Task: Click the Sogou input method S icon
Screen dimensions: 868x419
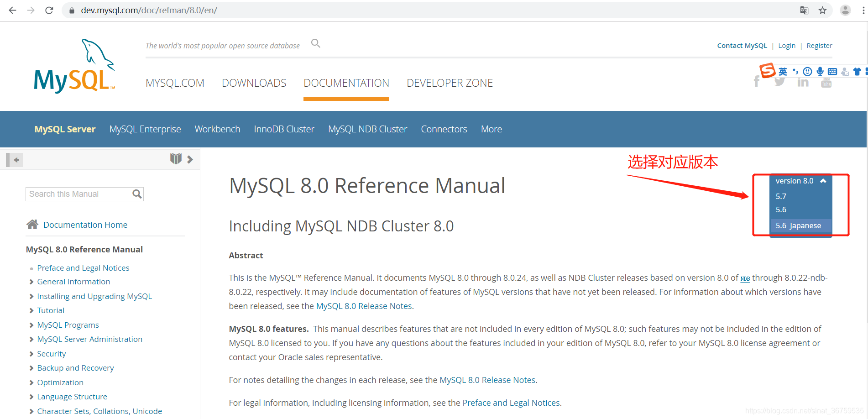Action: click(767, 70)
